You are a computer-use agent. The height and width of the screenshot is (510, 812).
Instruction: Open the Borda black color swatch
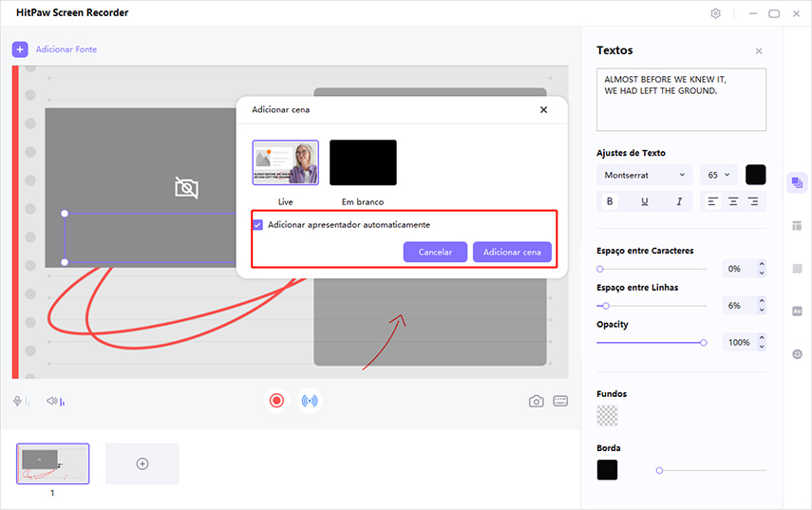tap(607, 469)
